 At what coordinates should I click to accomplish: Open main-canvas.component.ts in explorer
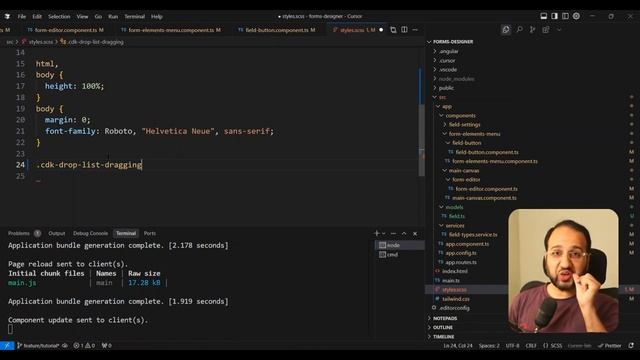484,198
